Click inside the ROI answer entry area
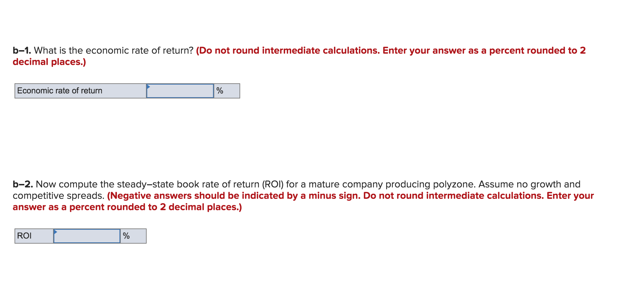This screenshot has height=284, width=644. 88,235
